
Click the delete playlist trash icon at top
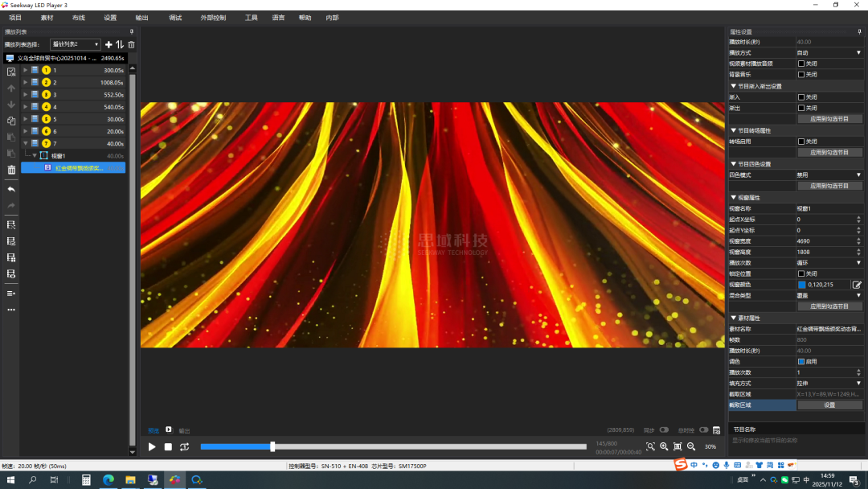[132, 45]
